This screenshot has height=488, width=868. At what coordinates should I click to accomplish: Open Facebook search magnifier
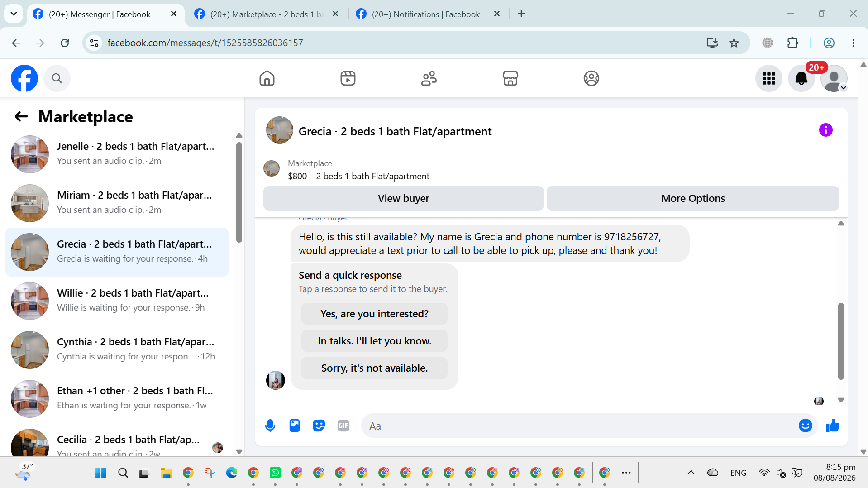pyautogui.click(x=57, y=78)
